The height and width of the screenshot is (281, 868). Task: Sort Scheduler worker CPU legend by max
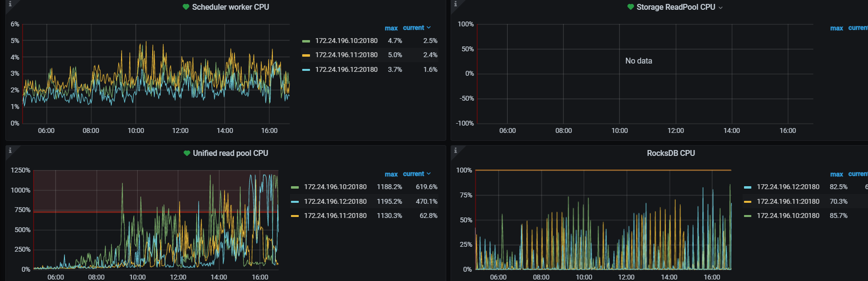click(391, 28)
